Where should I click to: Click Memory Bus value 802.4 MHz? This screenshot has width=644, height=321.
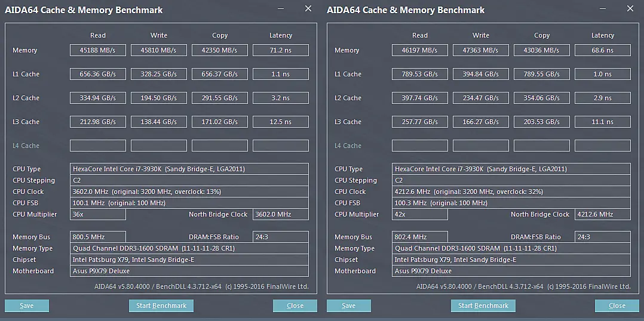pos(420,237)
